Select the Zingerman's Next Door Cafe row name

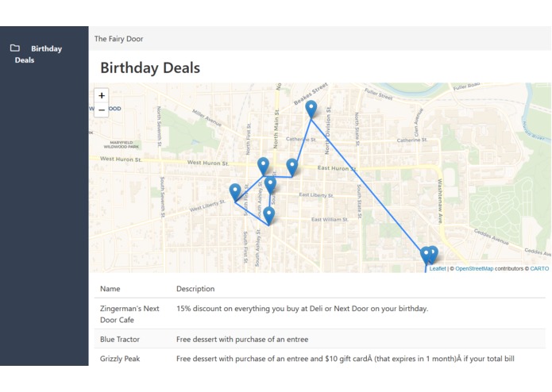click(x=129, y=314)
